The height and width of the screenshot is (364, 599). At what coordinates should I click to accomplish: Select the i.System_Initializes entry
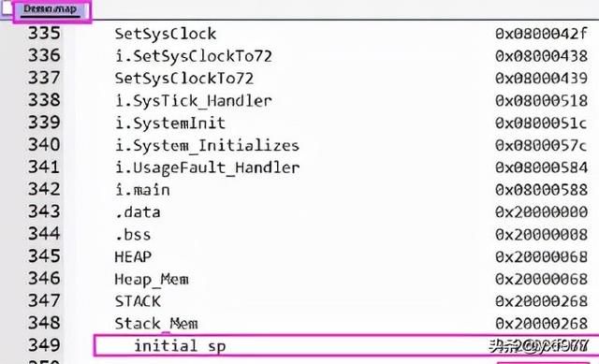point(207,146)
